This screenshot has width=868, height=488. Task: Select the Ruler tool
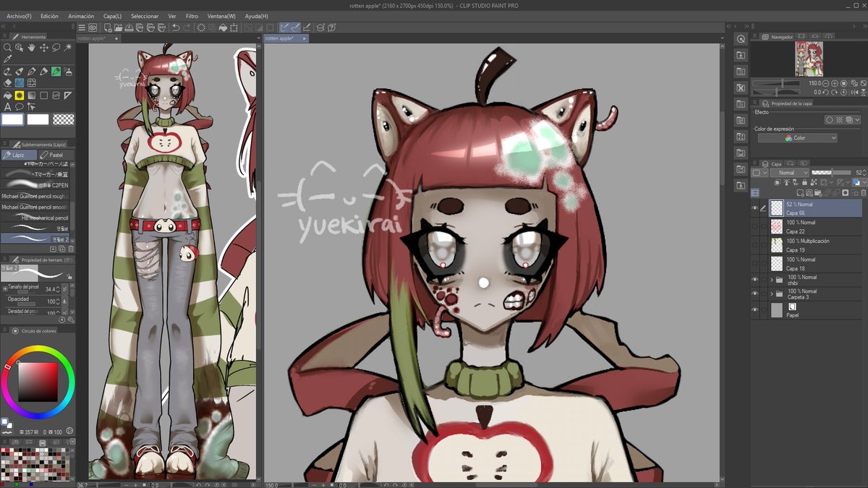[69, 95]
